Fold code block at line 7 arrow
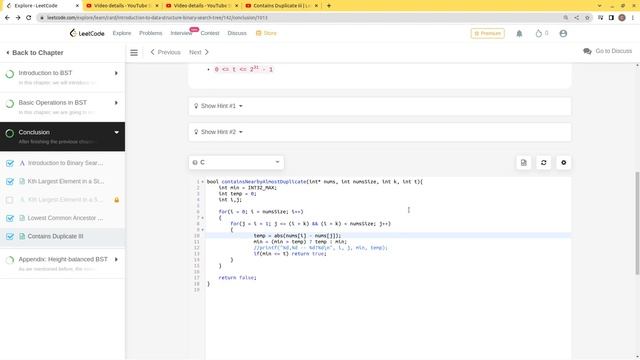 [x=202, y=218]
